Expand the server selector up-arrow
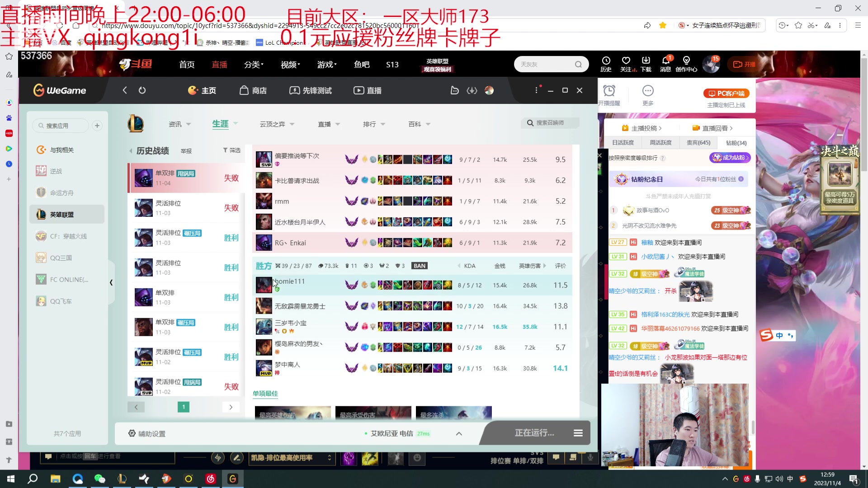 pos(459,434)
